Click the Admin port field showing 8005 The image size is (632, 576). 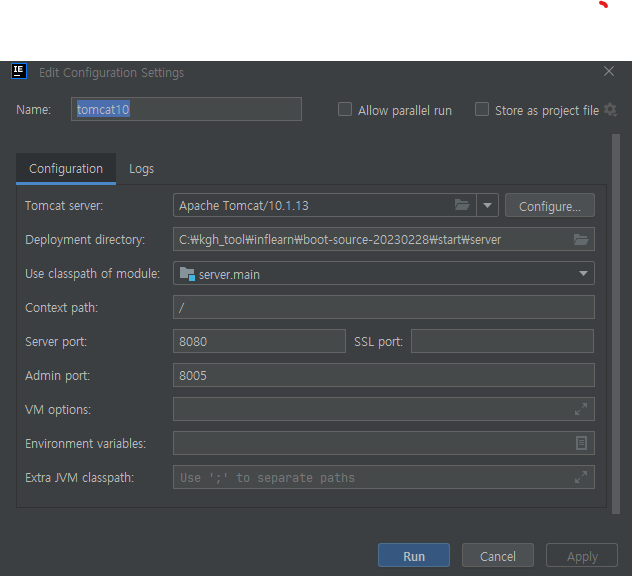pyautogui.click(x=384, y=375)
